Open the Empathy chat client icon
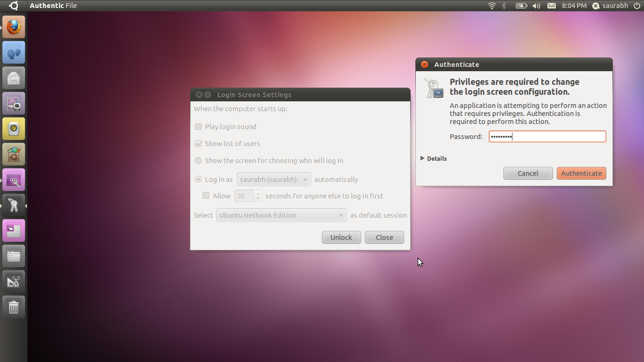The width and height of the screenshot is (644, 362). pyautogui.click(x=14, y=52)
